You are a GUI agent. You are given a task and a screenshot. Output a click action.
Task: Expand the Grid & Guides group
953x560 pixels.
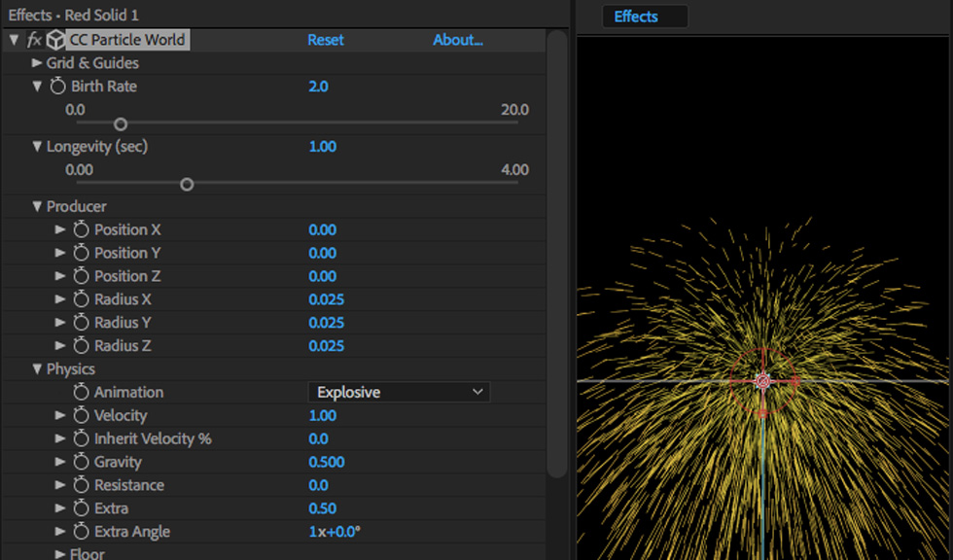pyautogui.click(x=37, y=62)
